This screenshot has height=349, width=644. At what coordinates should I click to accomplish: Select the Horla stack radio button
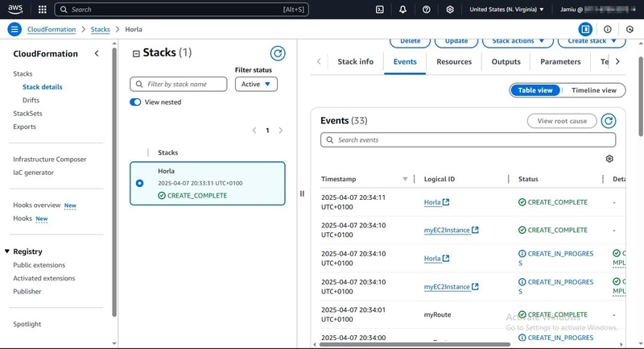click(139, 183)
